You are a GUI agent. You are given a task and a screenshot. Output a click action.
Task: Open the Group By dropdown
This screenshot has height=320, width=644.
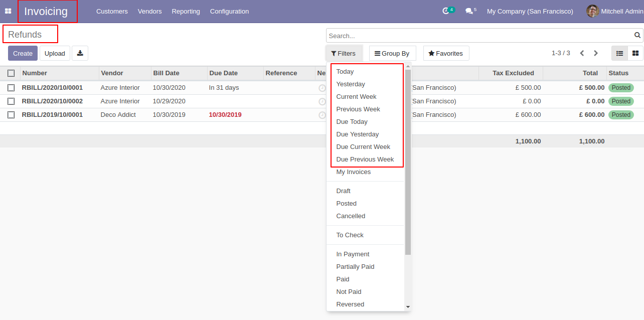coord(392,53)
